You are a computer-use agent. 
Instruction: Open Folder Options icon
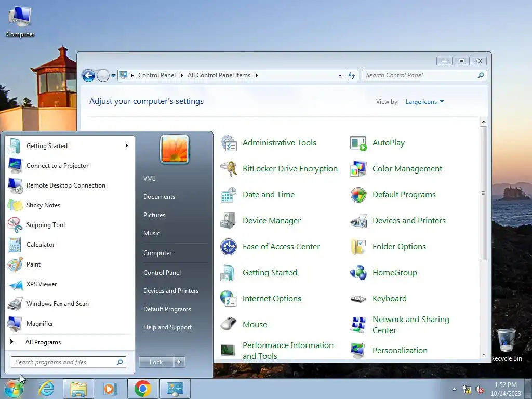[x=358, y=247]
